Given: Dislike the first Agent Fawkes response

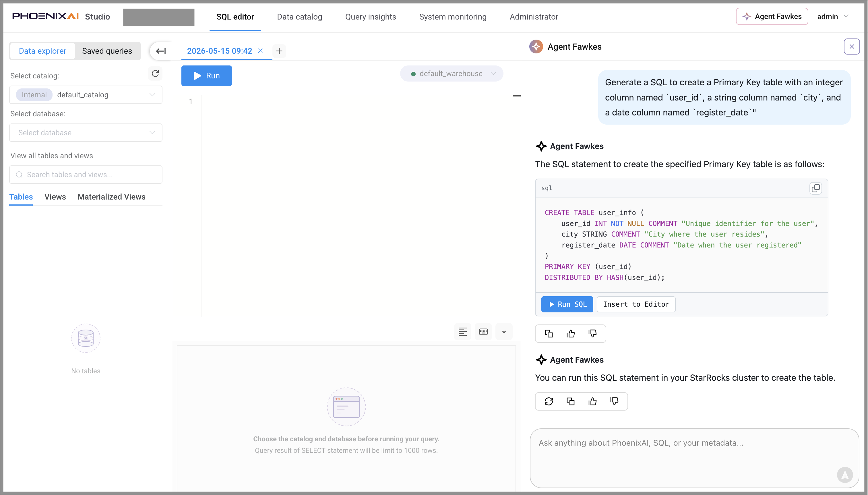Looking at the screenshot, I should (592, 334).
